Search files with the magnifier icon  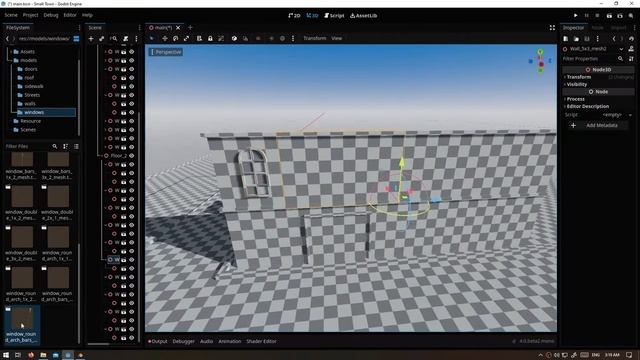(x=55, y=146)
